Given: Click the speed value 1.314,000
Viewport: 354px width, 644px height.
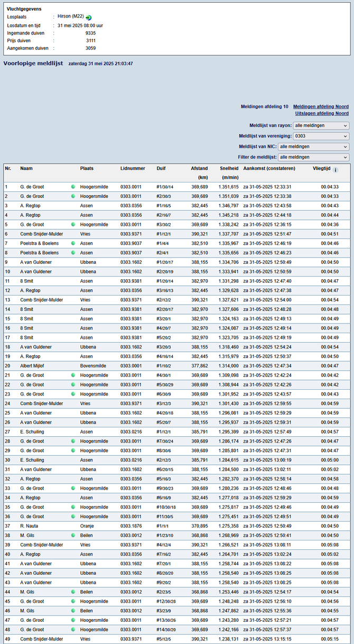Looking at the screenshot, I should pyautogui.click(x=228, y=366).
